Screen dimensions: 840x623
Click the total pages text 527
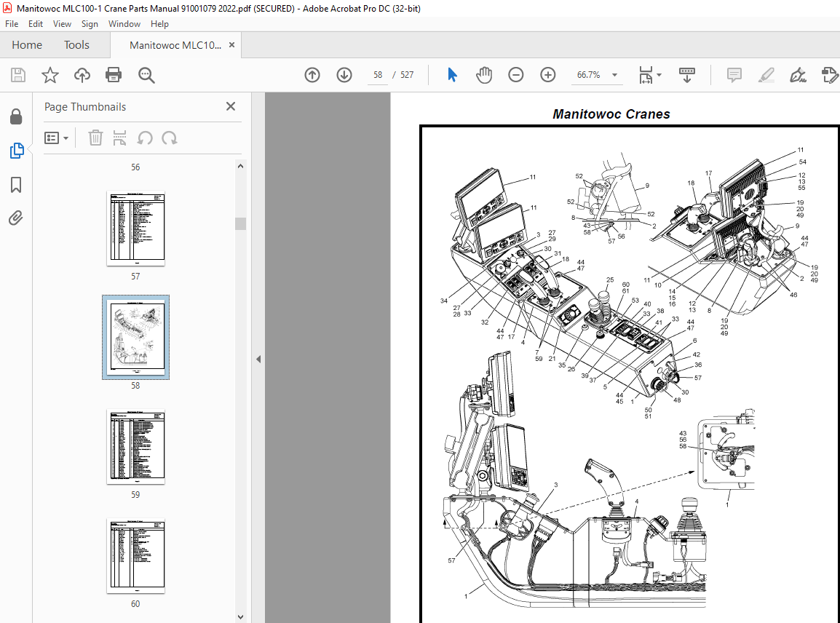407,75
